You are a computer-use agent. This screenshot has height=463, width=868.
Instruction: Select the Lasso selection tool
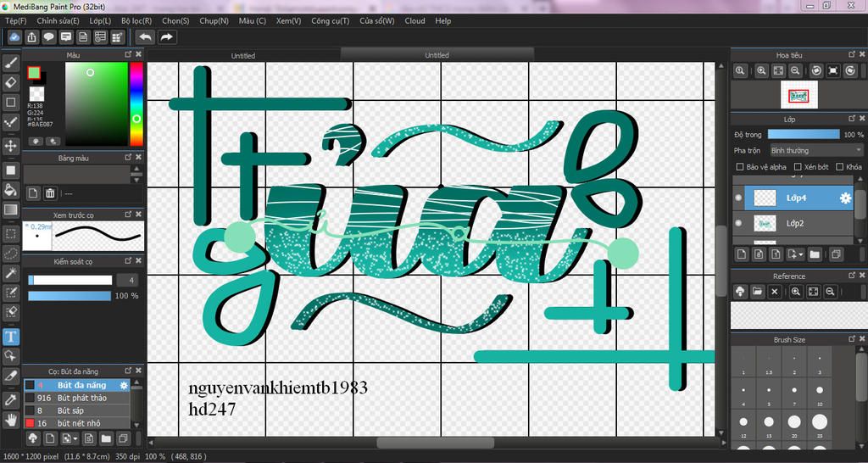pyautogui.click(x=11, y=254)
